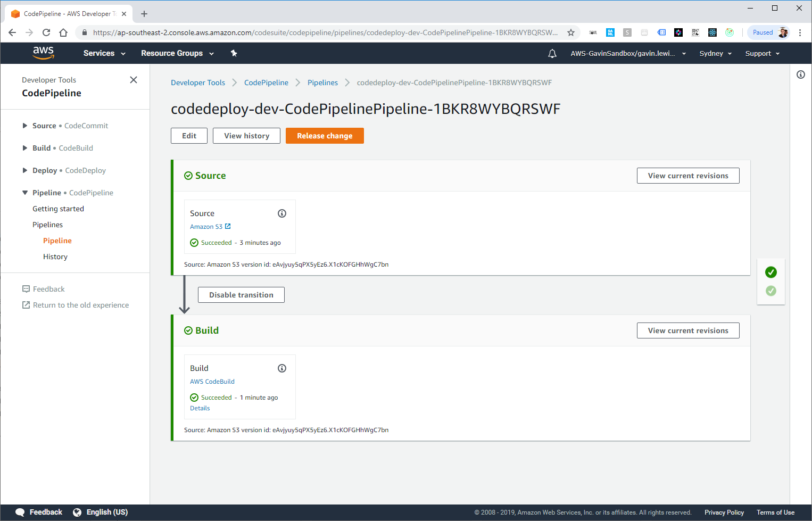Screen dimensions: 812x521
Task: Click View history button
Action: click(246, 136)
